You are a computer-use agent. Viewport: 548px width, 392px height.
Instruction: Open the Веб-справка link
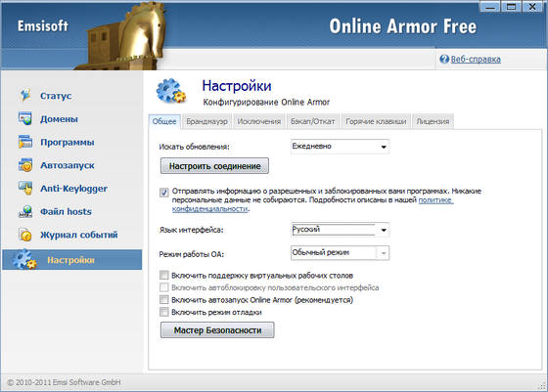click(x=476, y=59)
